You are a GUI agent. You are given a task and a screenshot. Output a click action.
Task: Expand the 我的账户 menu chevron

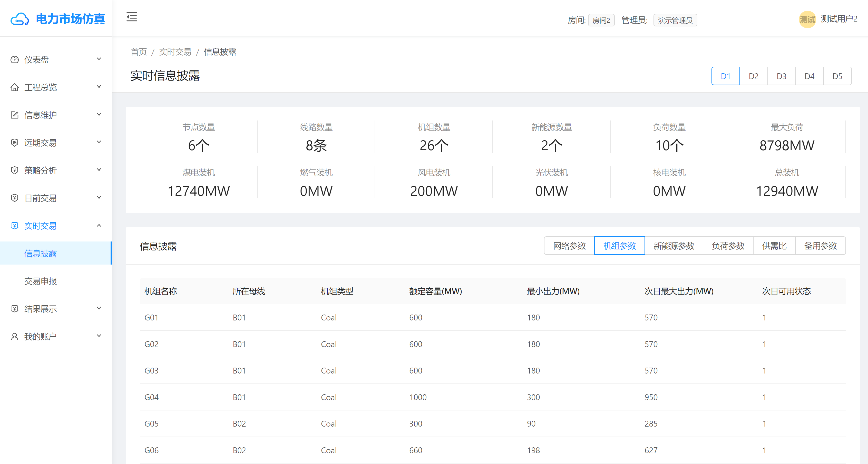click(x=99, y=336)
